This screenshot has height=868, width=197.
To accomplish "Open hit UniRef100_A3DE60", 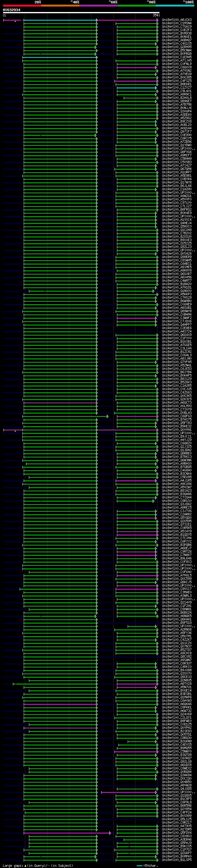I will point(177,115).
